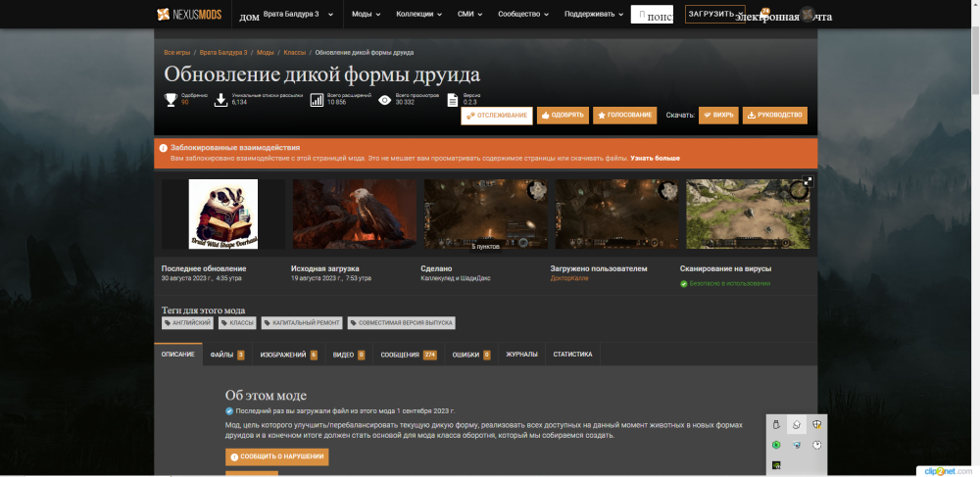The width and height of the screenshot is (980, 477).
Task: Switch to the ФАЙЛЫ tab
Action: pyautogui.click(x=227, y=355)
